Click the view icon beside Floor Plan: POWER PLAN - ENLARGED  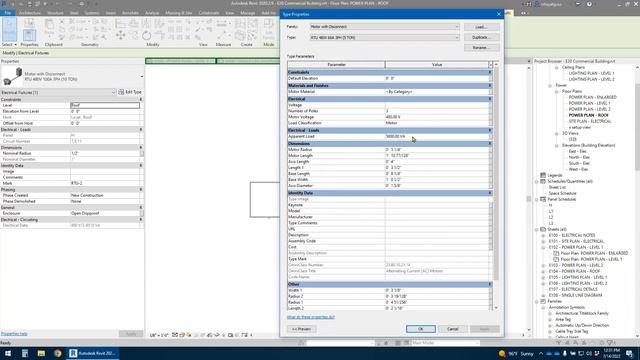pyautogui.click(x=556, y=253)
